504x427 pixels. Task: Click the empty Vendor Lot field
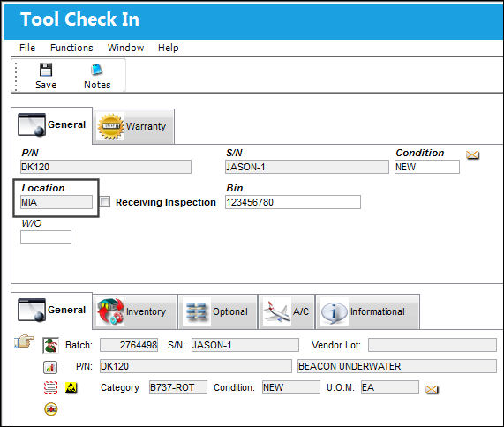tap(433, 345)
